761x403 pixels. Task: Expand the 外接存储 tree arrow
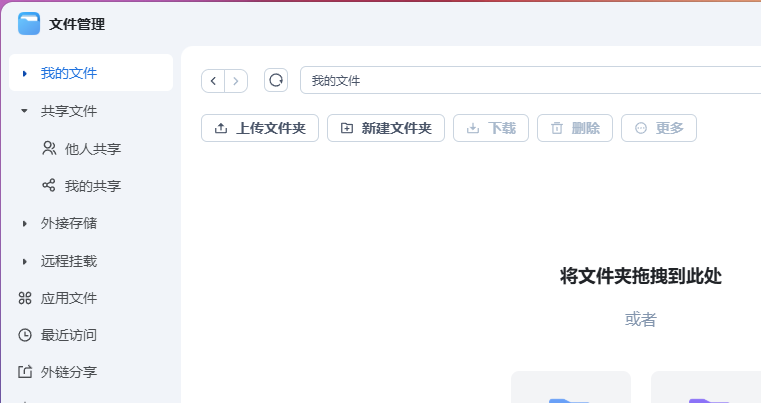(25, 224)
